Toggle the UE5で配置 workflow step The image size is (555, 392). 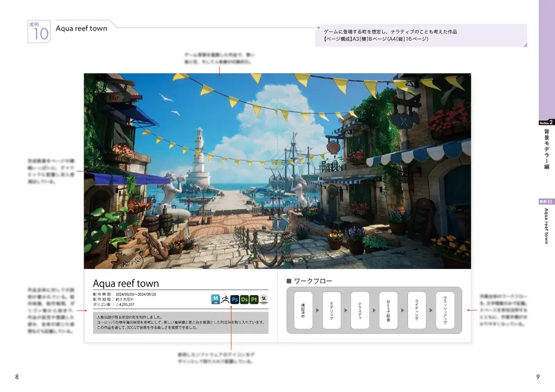(389, 310)
